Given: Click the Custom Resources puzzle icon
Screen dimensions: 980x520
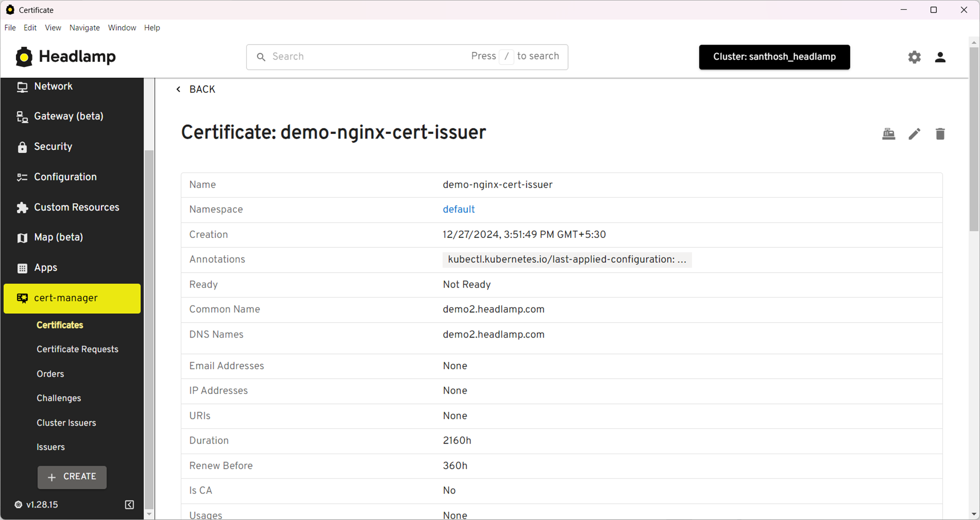Looking at the screenshot, I should [22, 208].
